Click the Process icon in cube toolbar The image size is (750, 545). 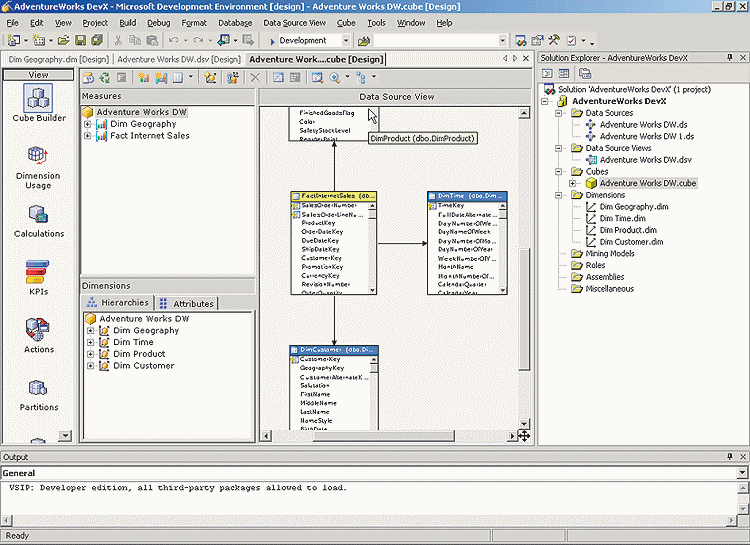(x=88, y=78)
